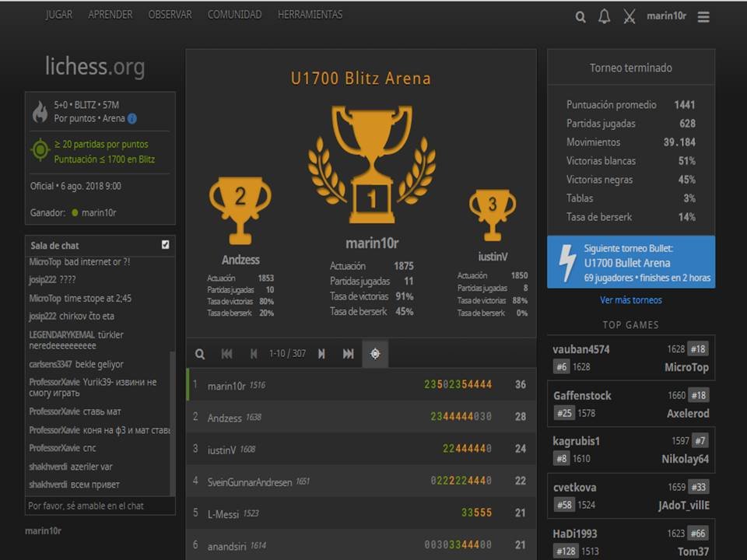Toggle the Sala de chat checkbox
The image size is (747, 560).
tap(165, 245)
